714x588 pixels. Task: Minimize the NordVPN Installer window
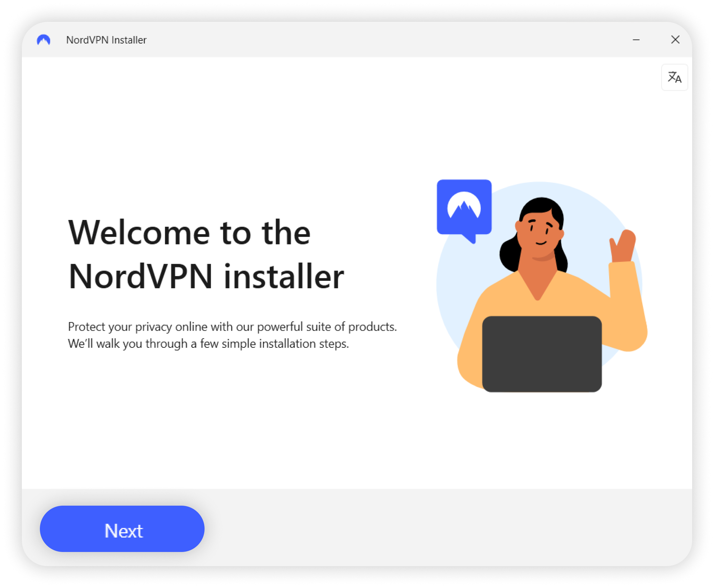pos(636,40)
